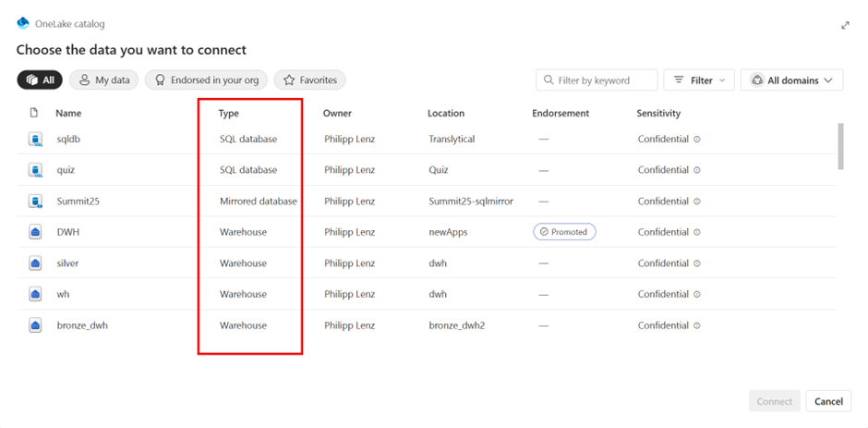Switch to the Favorites tab
This screenshot has height=428, width=868.
tap(309, 80)
